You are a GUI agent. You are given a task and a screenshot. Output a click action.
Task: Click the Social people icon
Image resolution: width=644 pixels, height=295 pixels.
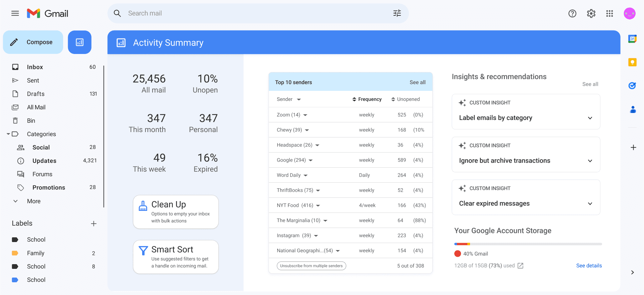[x=21, y=147]
